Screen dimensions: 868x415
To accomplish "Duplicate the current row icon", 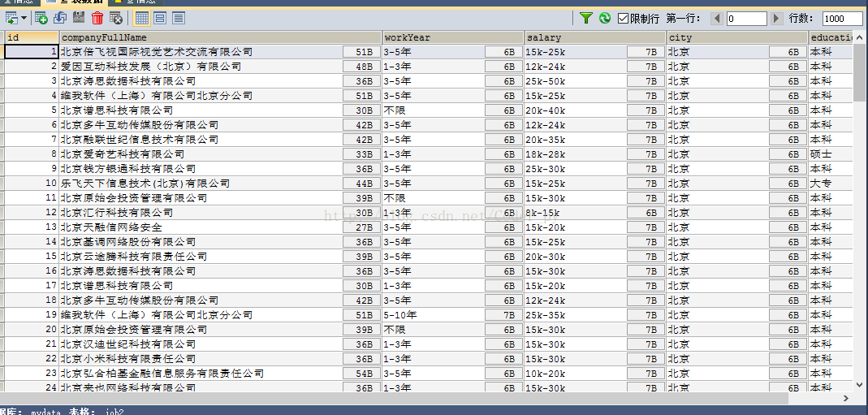I will [x=60, y=18].
